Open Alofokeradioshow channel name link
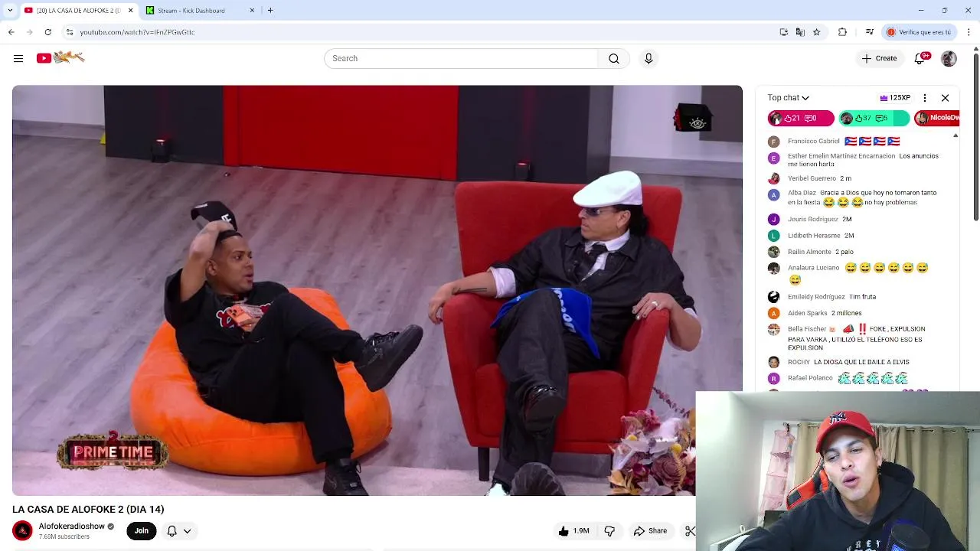Viewport: 980px width, 551px height. (x=72, y=527)
